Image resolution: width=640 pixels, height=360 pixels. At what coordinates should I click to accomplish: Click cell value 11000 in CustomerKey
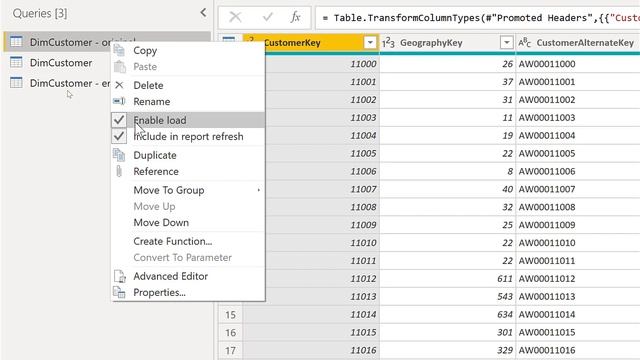click(363, 64)
